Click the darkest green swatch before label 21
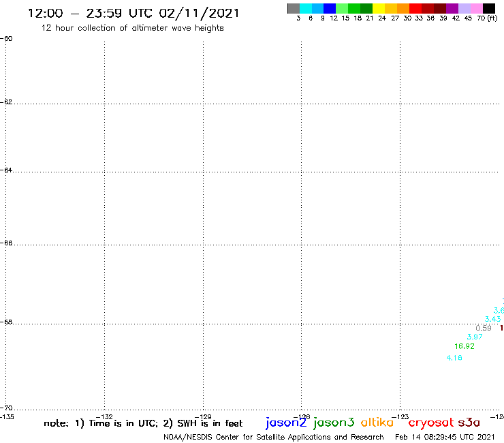This screenshot has height=443, width=504. click(x=366, y=8)
